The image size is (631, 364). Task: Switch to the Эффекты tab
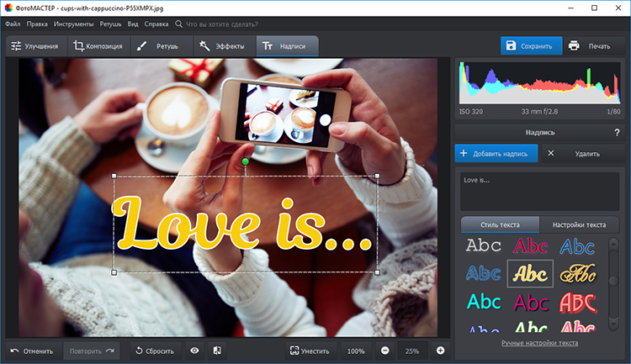click(x=222, y=46)
